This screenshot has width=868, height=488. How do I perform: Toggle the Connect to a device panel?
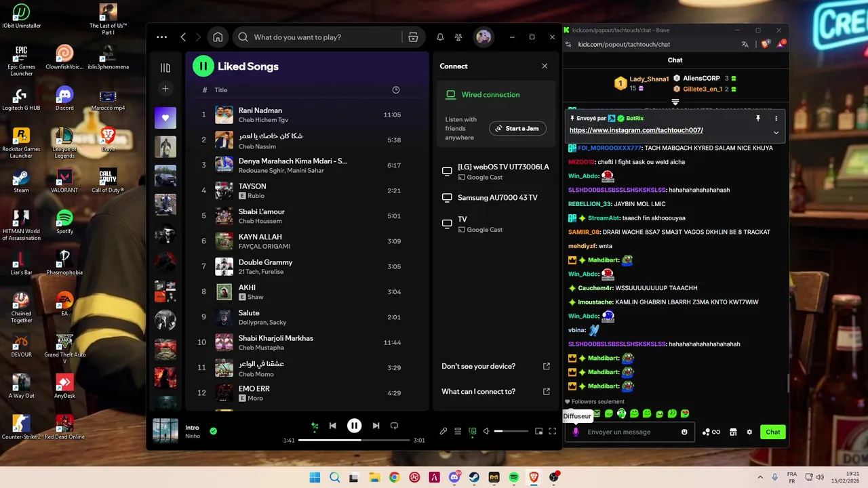point(472,431)
